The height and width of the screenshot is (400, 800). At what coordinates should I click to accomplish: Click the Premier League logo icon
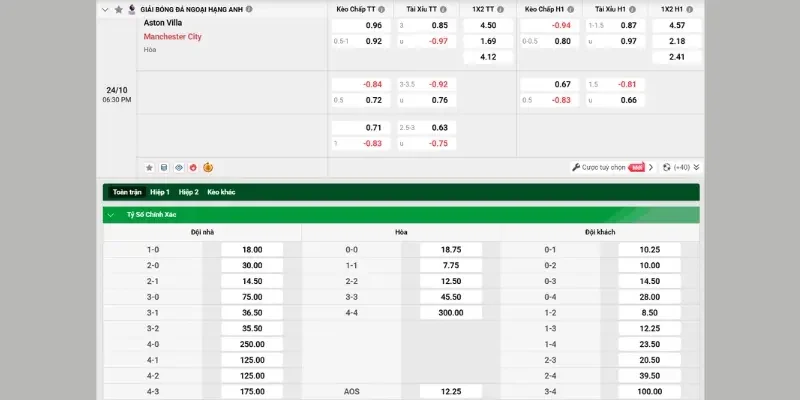click(132, 9)
